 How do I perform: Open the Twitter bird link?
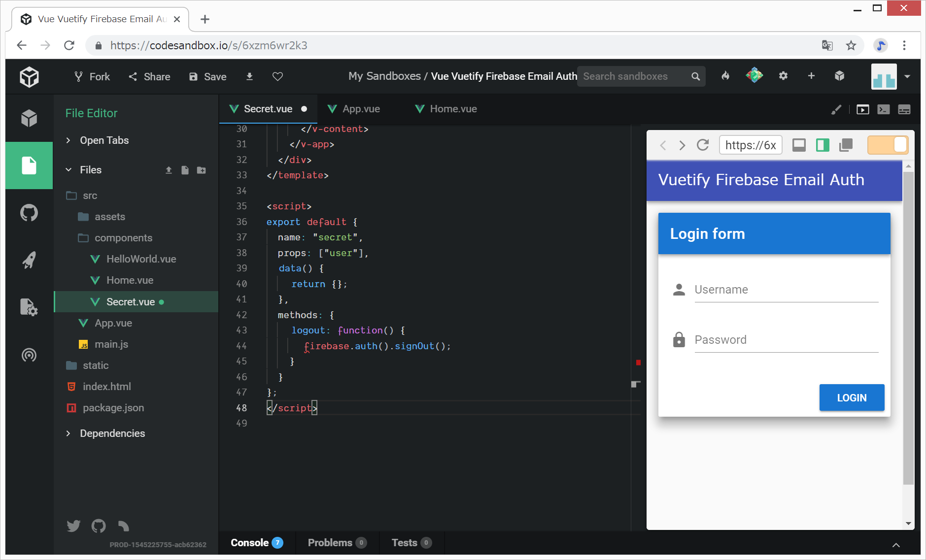pos(73,526)
